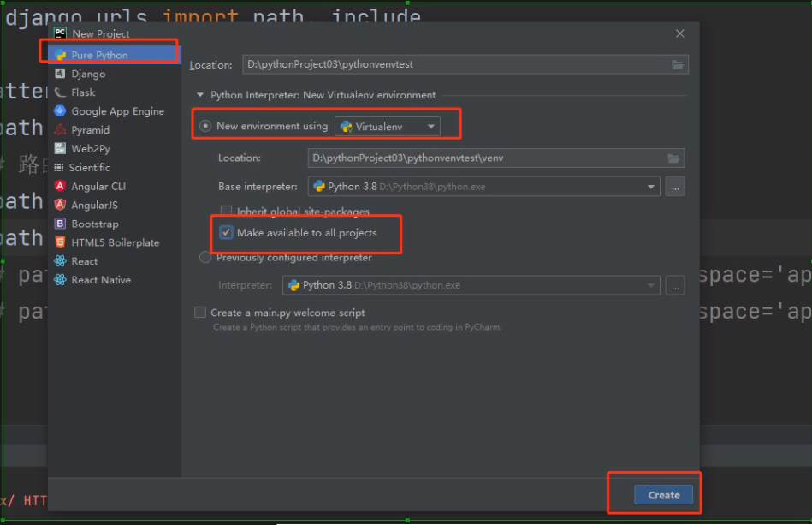Select React Native label
Image resolution: width=812 pixels, height=525 pixels.
pyautogui.click(x=101, y=279)
